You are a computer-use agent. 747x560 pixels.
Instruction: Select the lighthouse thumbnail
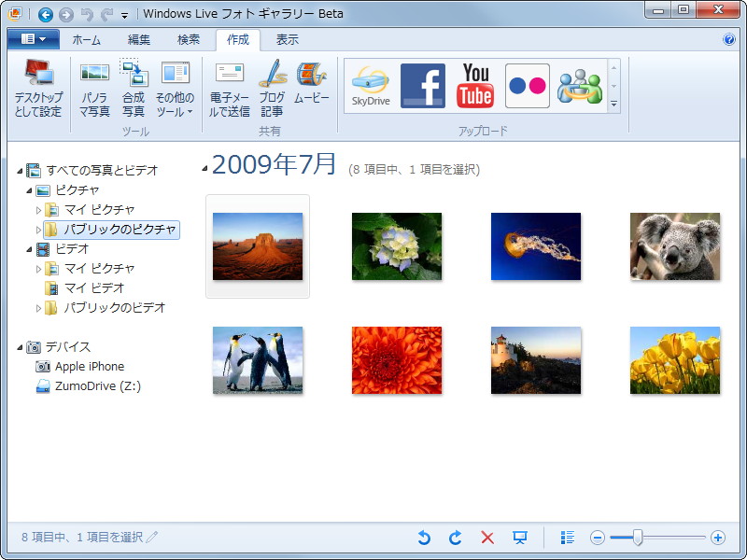pos(536,360)
